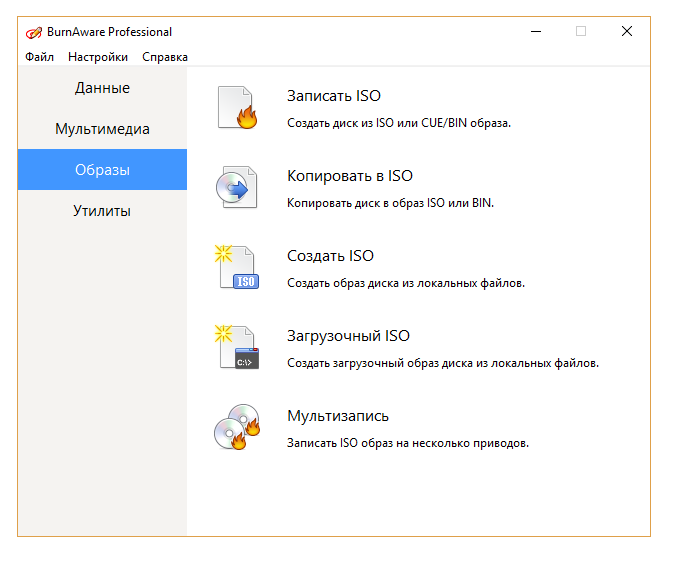
Task: Launch the Создать ISO tool title
Action: [330, 256]
